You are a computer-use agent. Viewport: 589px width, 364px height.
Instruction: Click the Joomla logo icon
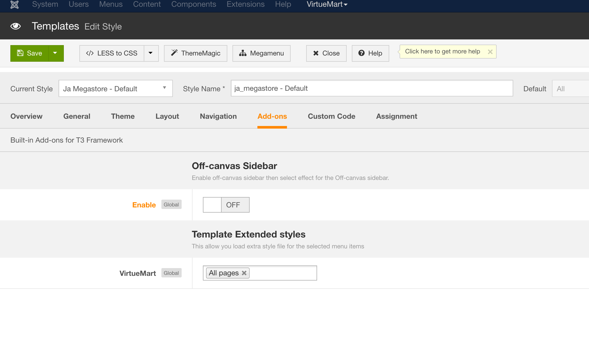(15, 4)
